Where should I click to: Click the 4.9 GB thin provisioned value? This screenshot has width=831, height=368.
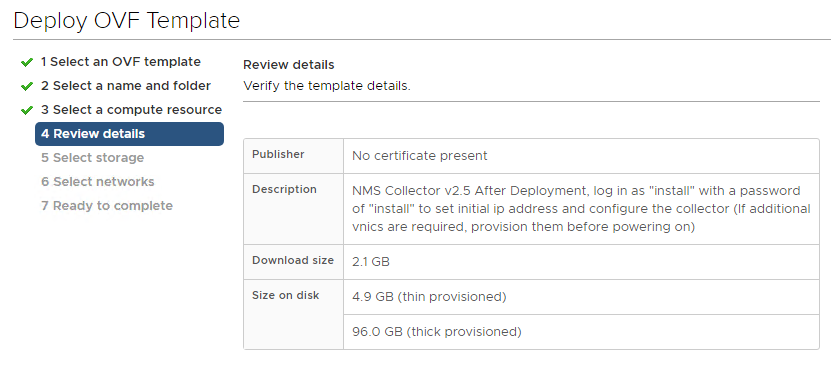click(x=429, y=297)
